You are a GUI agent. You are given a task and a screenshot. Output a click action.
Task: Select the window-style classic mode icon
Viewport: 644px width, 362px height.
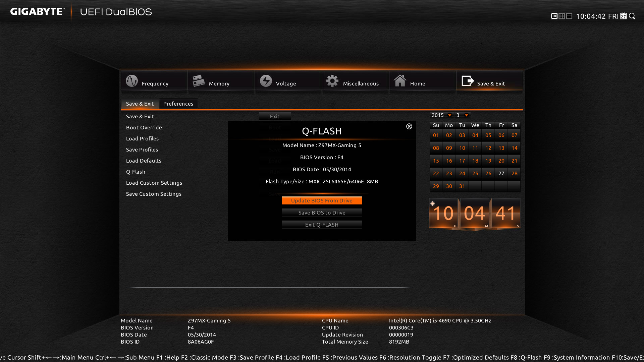point(569,16)
